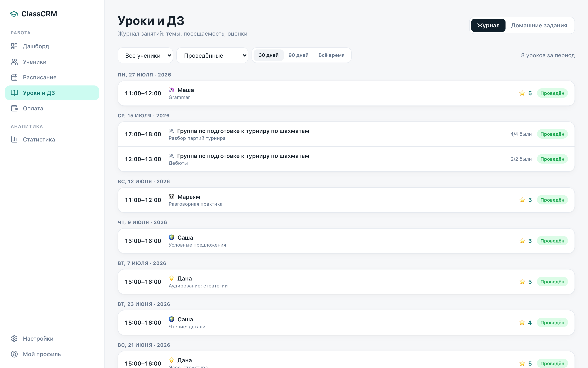Image resolution: width=588 pixels, height=368 pixels.
Task: Select the 90 дней period
Action: [298, 55]
